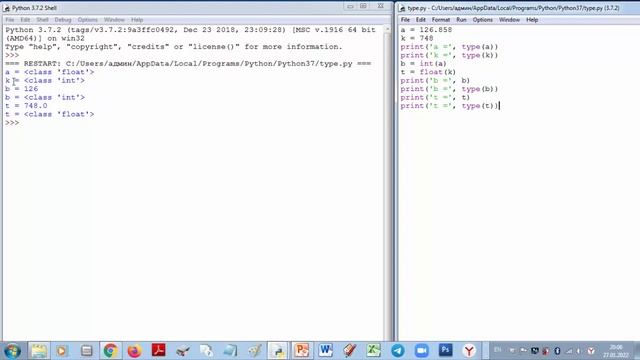The width and height of the screenshot is (640, 360).
Task: Click shell output "a = <class 'float'>"
Action: click(50, 72)
